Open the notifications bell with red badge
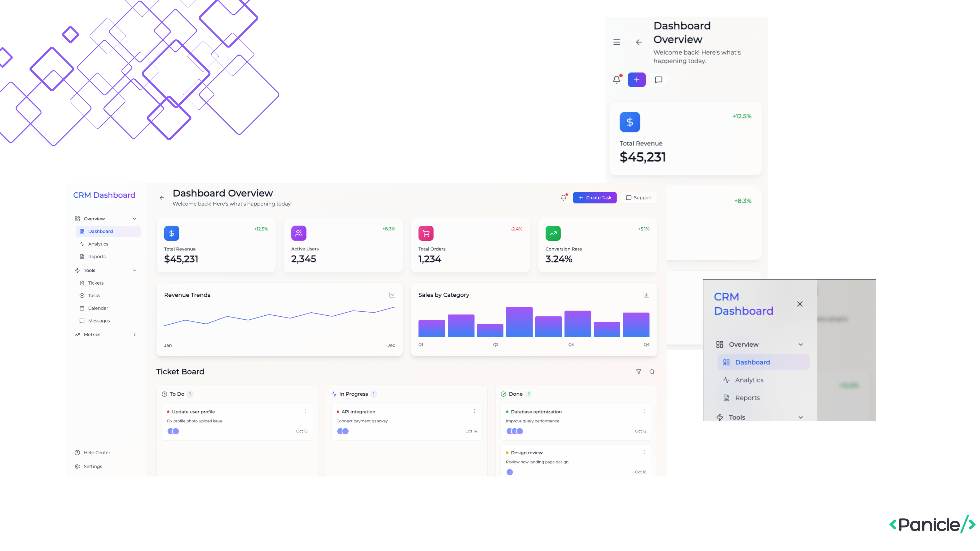Viewport: 980px width, 551px height. pyautogui.click(x=617, y=80)
